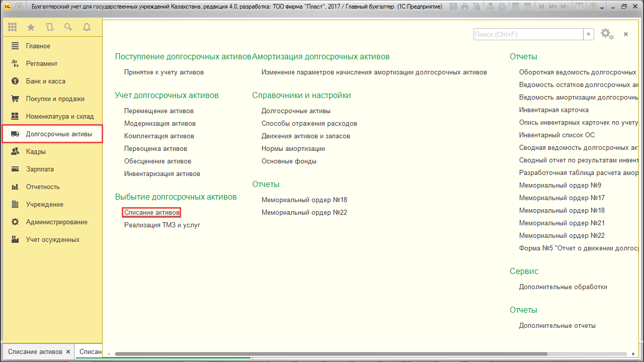
Task: Click into the Поиск (Ctrl+F) field
Action: tap(528, 34)
